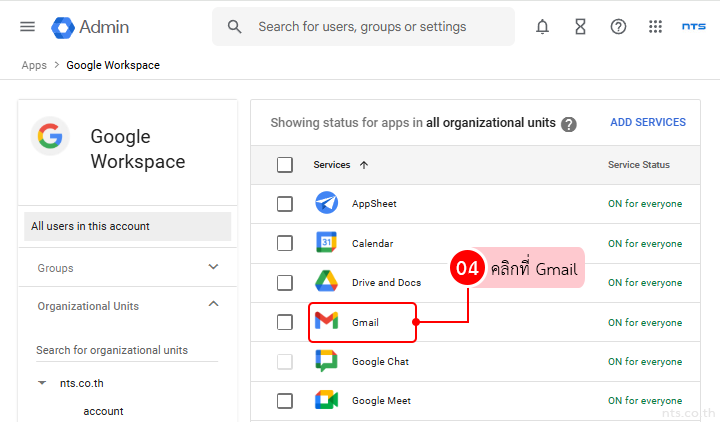Click the Groups section label

tap(55, 268)
